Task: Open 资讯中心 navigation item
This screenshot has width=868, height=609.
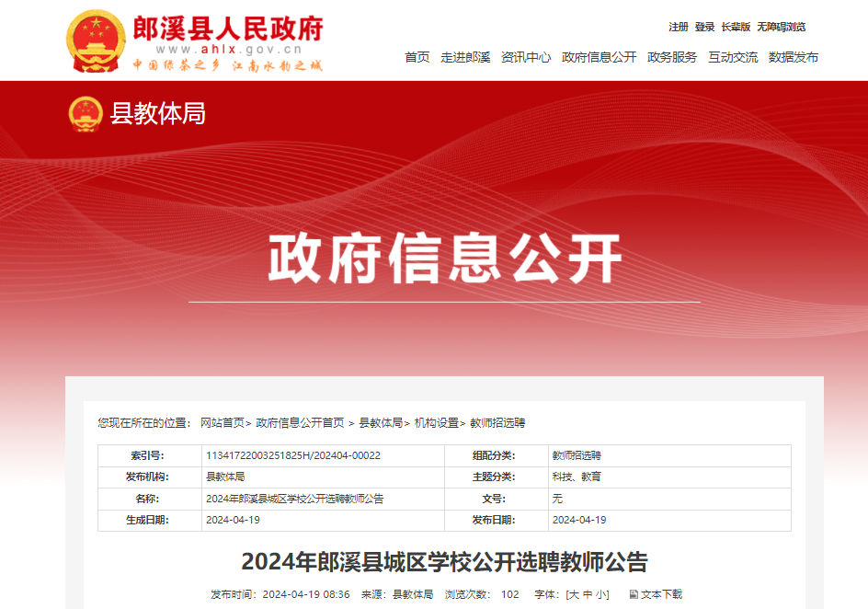Action: click(526, 57)
